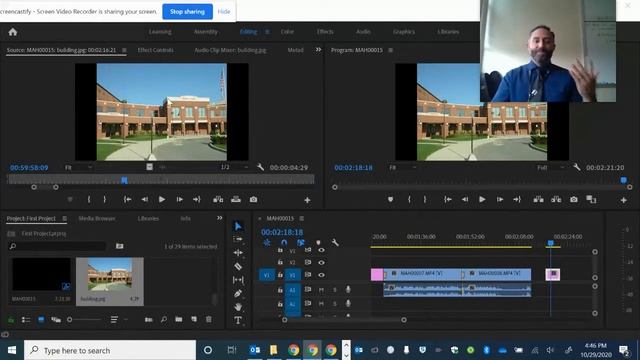Select the Razor tool
This screenshot has height=360, width=640.
(x=238, y=266)
